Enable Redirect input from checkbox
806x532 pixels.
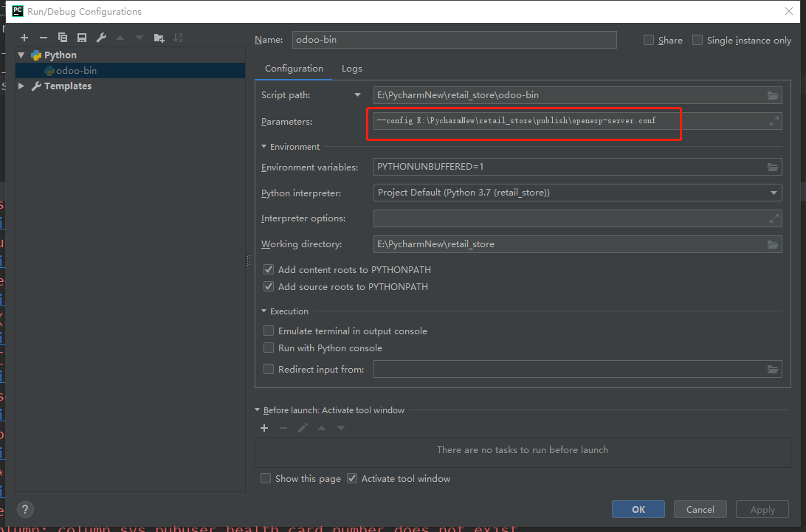(269, 369)
